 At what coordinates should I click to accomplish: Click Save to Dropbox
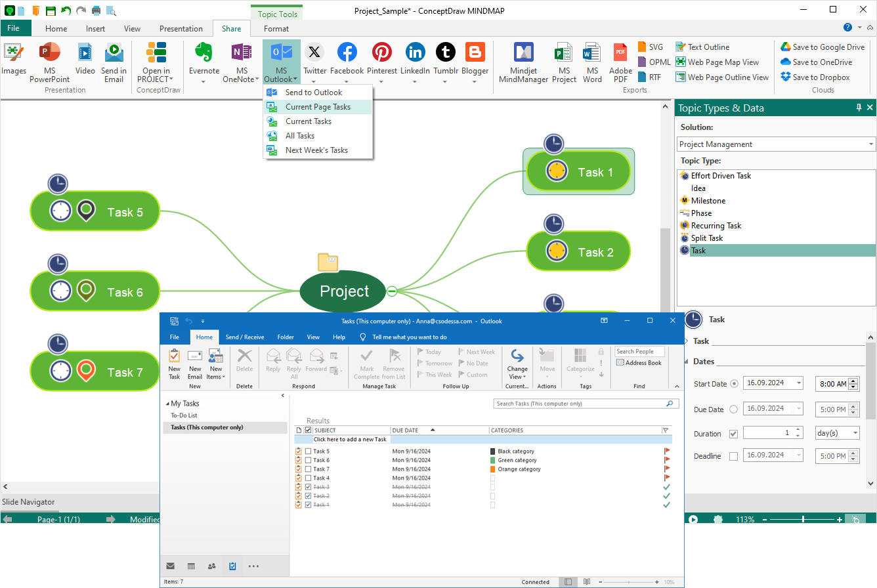tap(815, 77)
